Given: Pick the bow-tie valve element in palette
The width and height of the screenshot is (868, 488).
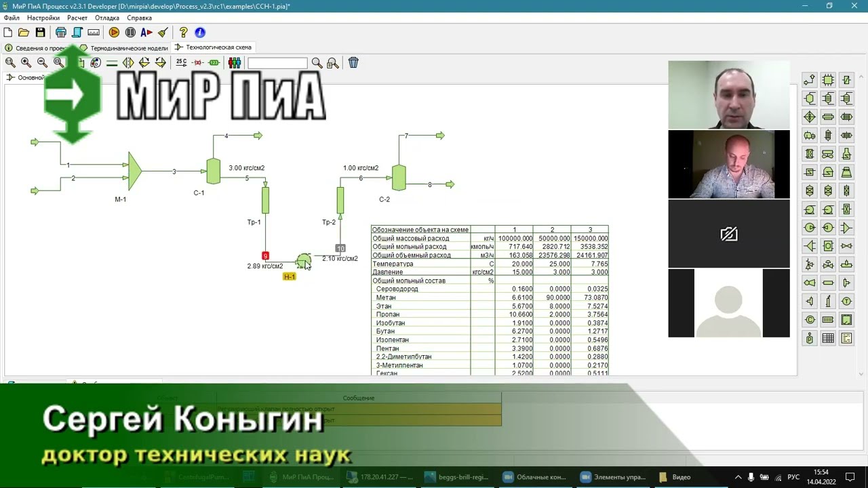Looking at the screenshot, I should (x=846, y=245).
